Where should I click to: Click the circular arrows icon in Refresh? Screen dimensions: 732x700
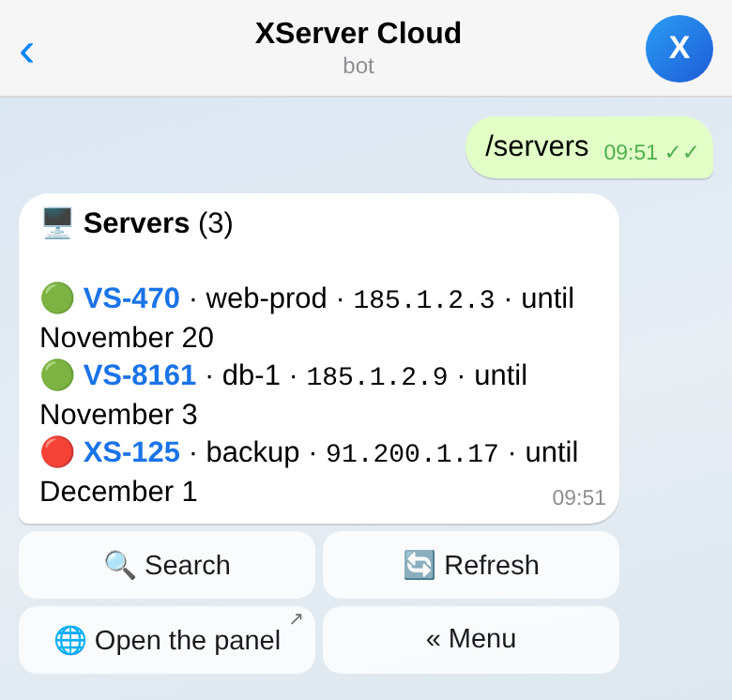(x=419, y=565)
